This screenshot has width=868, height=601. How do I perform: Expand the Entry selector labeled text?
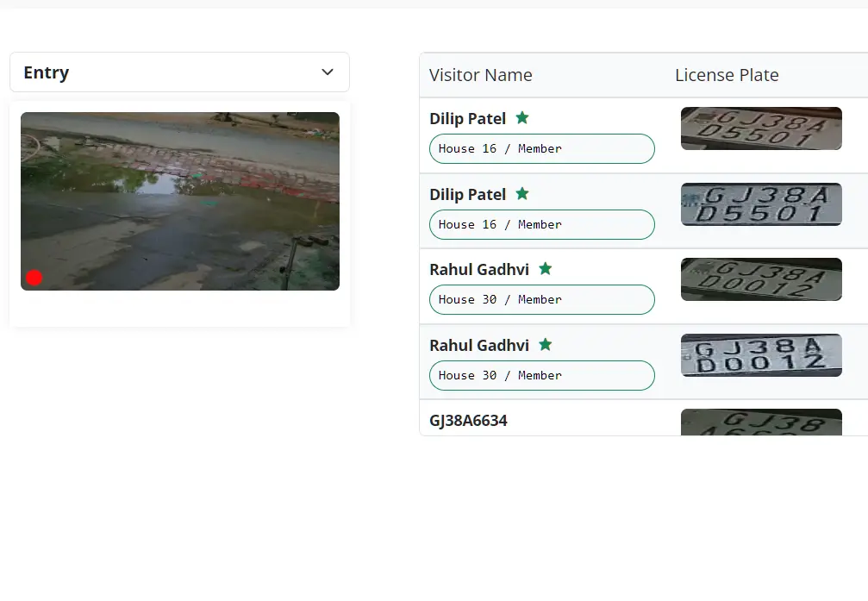tap(46, 72)
